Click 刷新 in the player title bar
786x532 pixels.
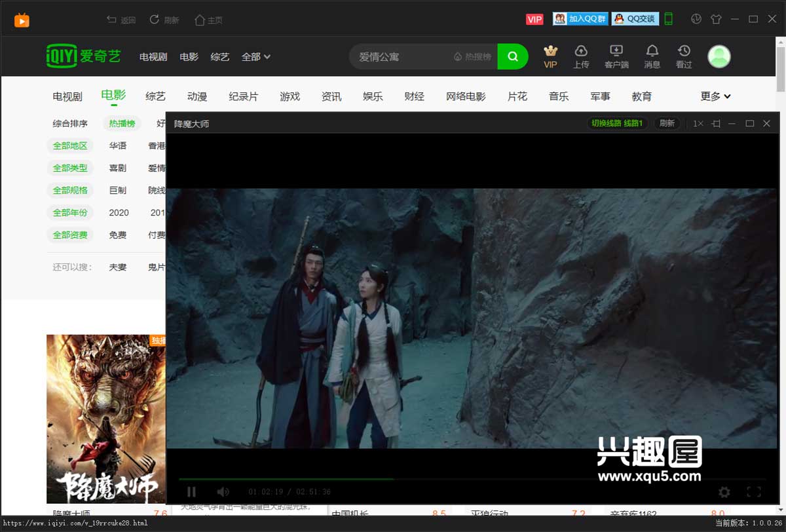pyautogui.click(x=667, y=123)
